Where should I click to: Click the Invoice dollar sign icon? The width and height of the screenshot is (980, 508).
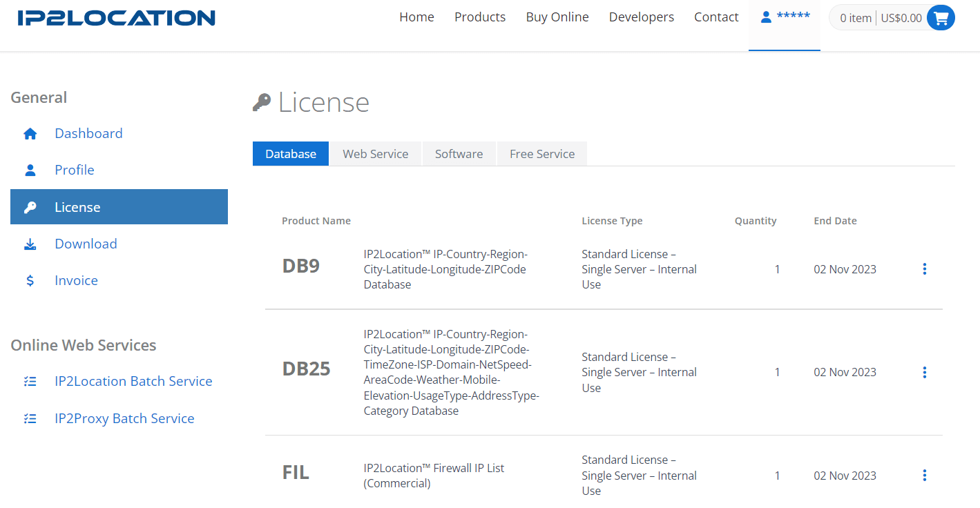coord(30,281)
